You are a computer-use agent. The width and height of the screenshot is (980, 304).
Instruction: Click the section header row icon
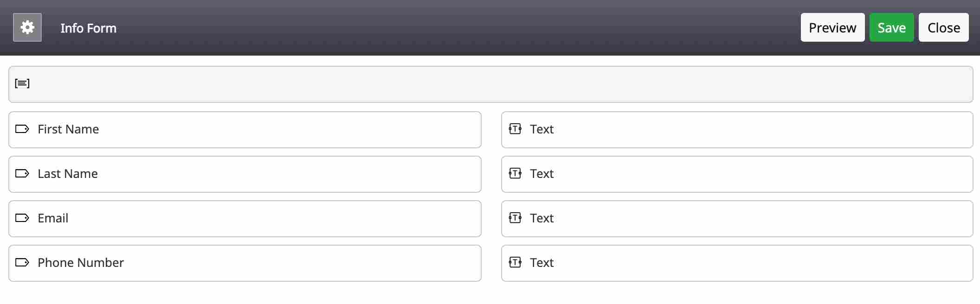tap(22, 83)
